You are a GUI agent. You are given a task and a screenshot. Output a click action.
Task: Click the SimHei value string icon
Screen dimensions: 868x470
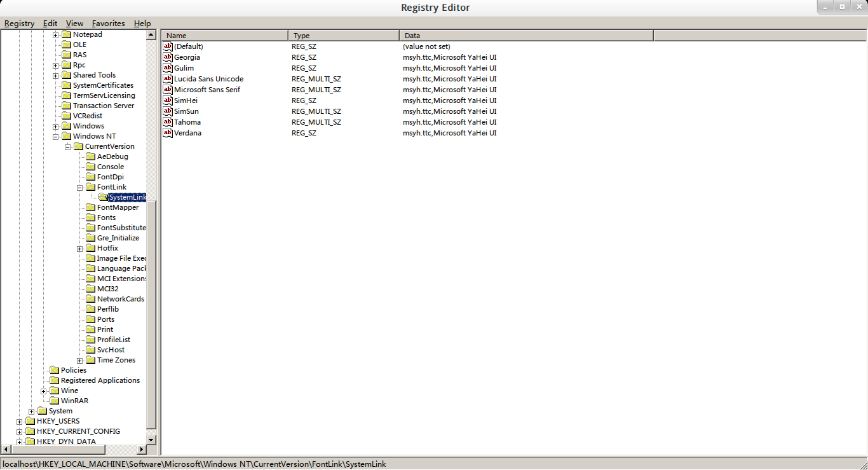click(168, 100)
